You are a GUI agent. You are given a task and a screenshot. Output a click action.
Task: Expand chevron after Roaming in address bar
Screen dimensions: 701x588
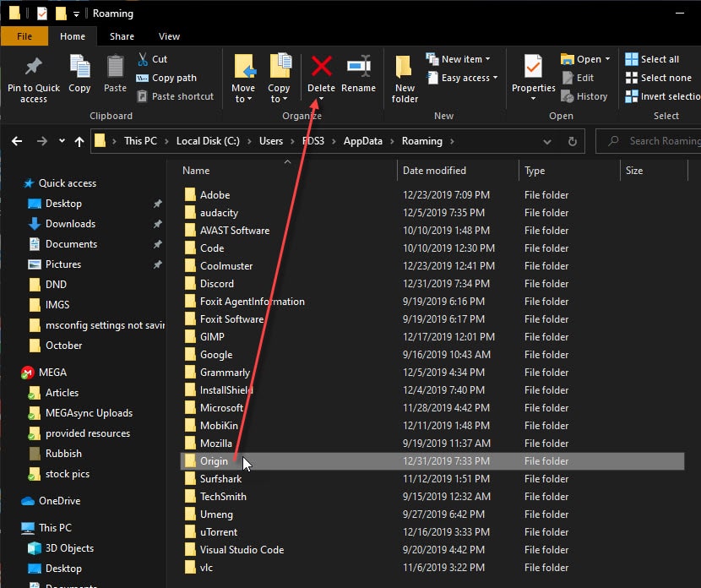pos(452,141)
